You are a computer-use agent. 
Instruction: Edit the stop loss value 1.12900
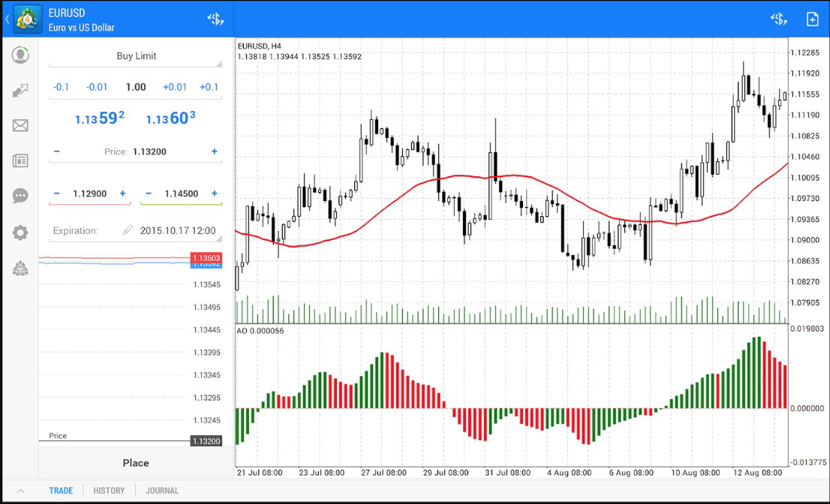(89, 193)
